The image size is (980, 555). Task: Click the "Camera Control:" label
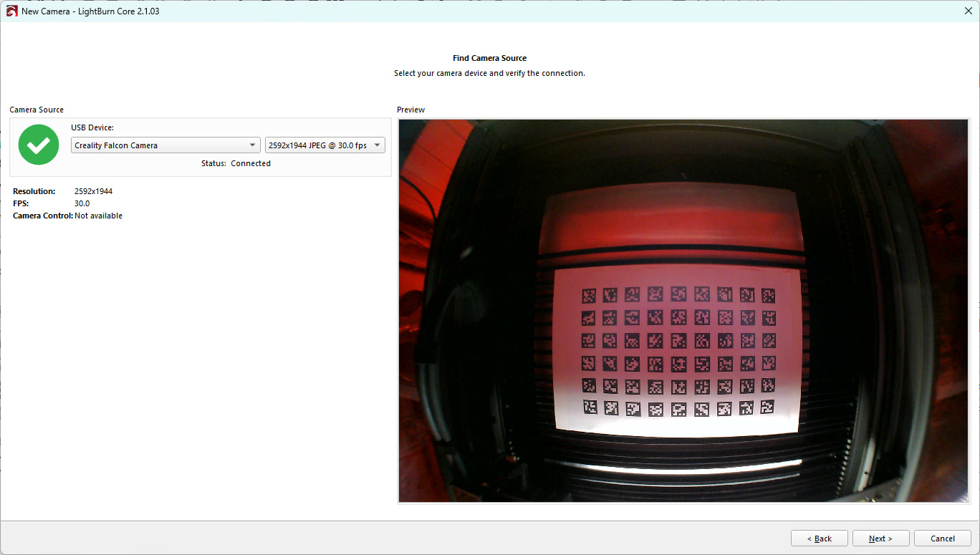click(43, 216)
